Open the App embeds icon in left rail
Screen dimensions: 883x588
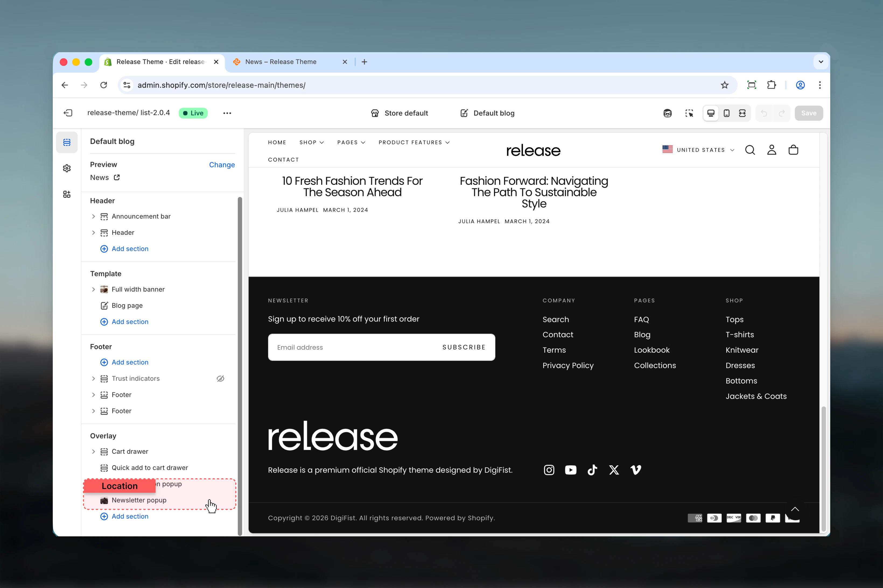pyautogui.click(x=67, y=194)
